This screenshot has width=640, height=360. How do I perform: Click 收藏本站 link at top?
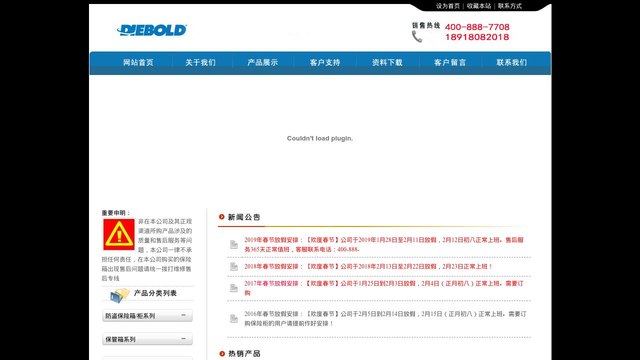click(479, 6)
